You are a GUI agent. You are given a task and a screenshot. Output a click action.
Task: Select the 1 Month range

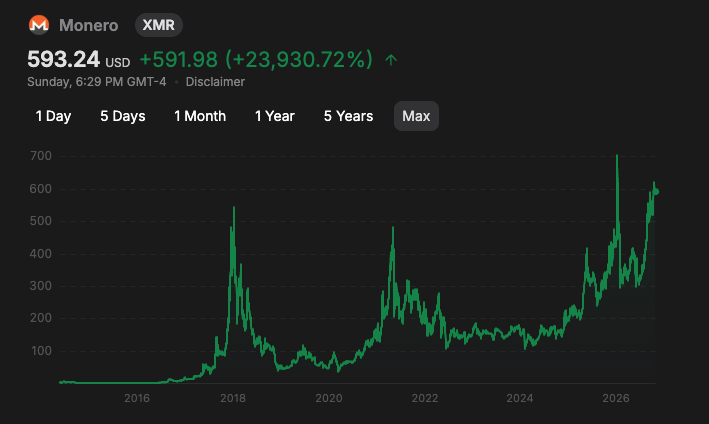[200, 116]
